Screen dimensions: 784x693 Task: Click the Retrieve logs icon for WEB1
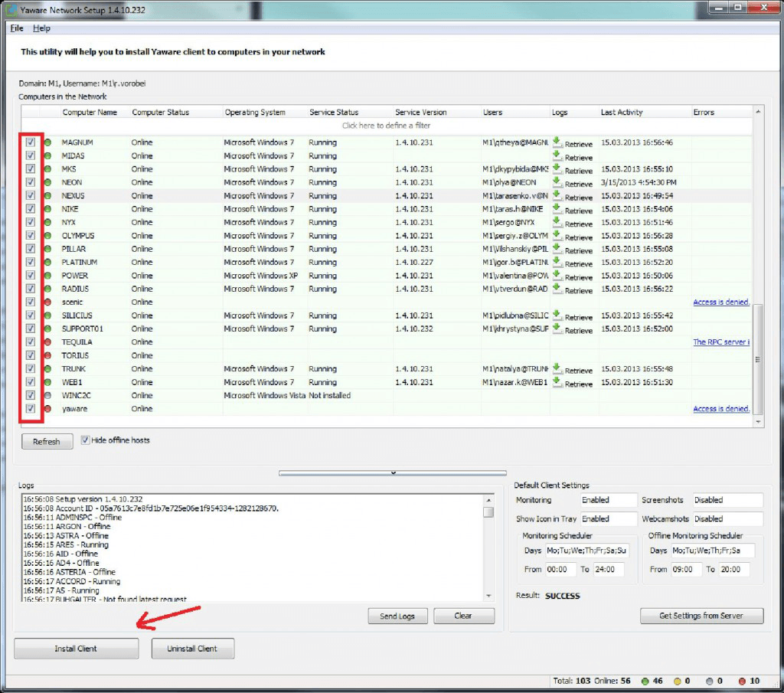click(557, 382)
